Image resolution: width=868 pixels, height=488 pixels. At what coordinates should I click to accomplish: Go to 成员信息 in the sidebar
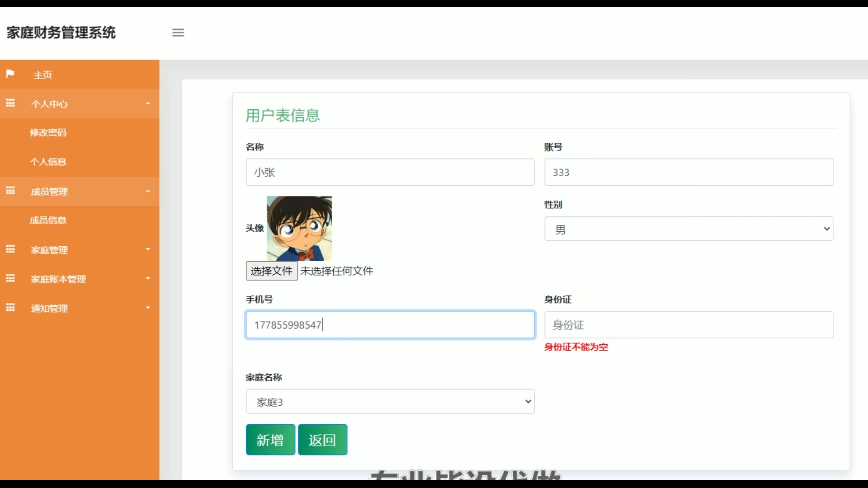48,220
